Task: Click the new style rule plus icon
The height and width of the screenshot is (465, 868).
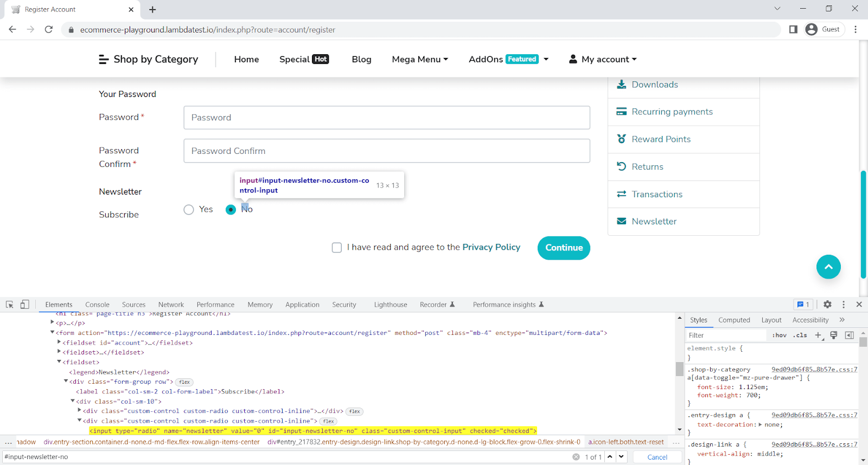Action: coord(818,335)
